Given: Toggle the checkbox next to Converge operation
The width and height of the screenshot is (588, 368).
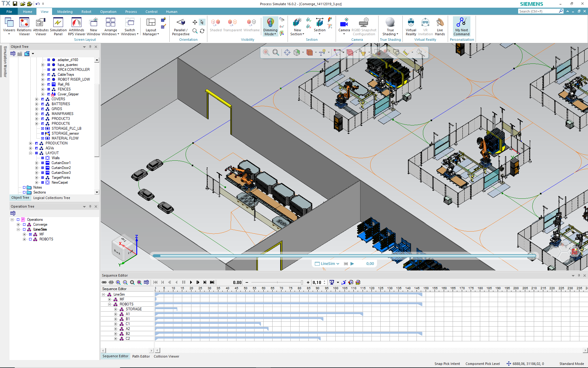Looking at the screenshot, I should tap(24, 224).
